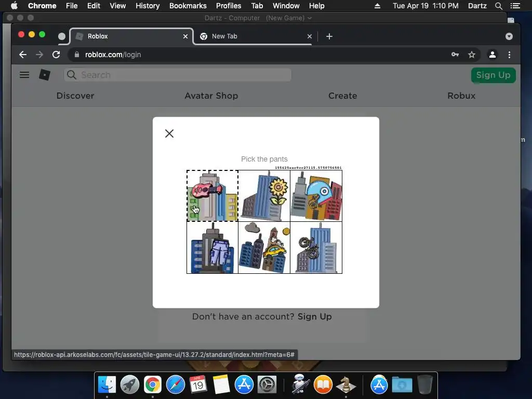Open Downloads folder in the Dock
Image resolution: width=532 pixels, height=399 pixels.
402,385
